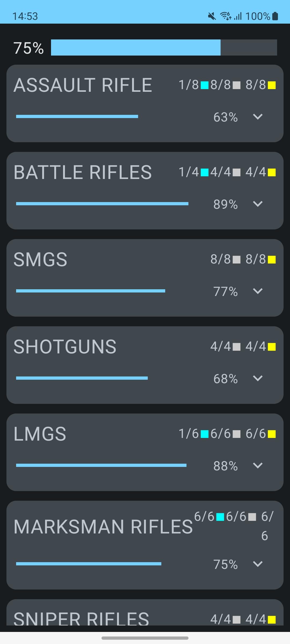
Task: Click the yellow square in SMGs row
Action: click(x=272, y=259)
